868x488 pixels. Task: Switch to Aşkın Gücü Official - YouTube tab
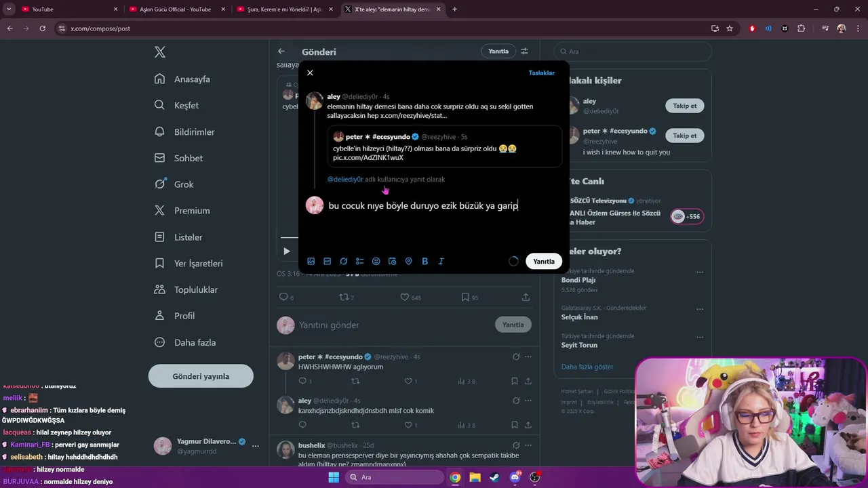coord(177,9)
